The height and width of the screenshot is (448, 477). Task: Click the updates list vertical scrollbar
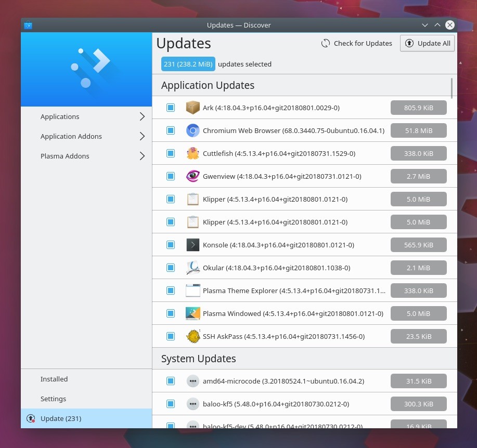[x=452, y=88]
